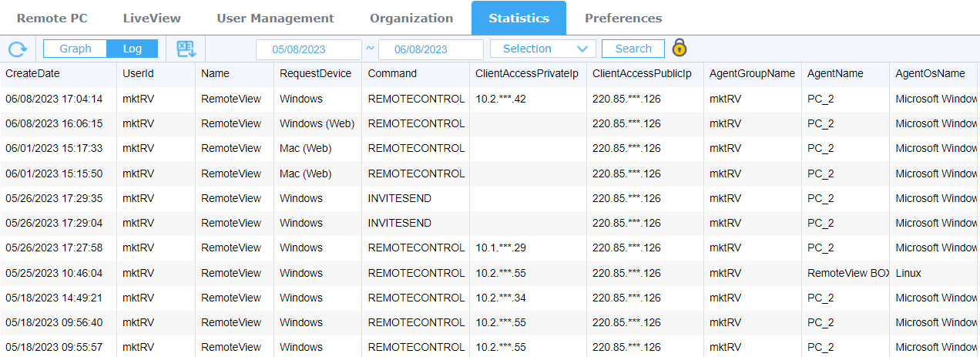Viewport: 980px width, 357px height.
Task: Click the yellow padlock icon
Action: (x=679, y=48)
